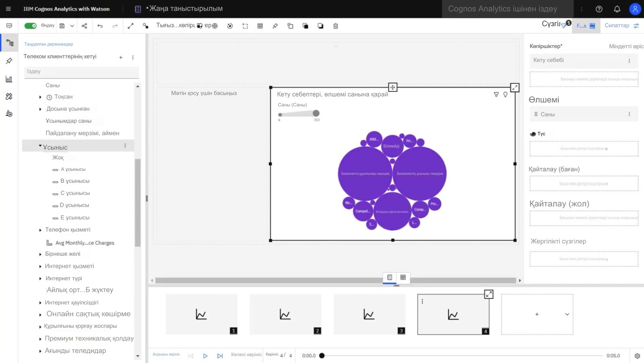Screen dimensions: 644x363
Task: Open the Сүзгі filters panel
Action: tap(556, 25)
